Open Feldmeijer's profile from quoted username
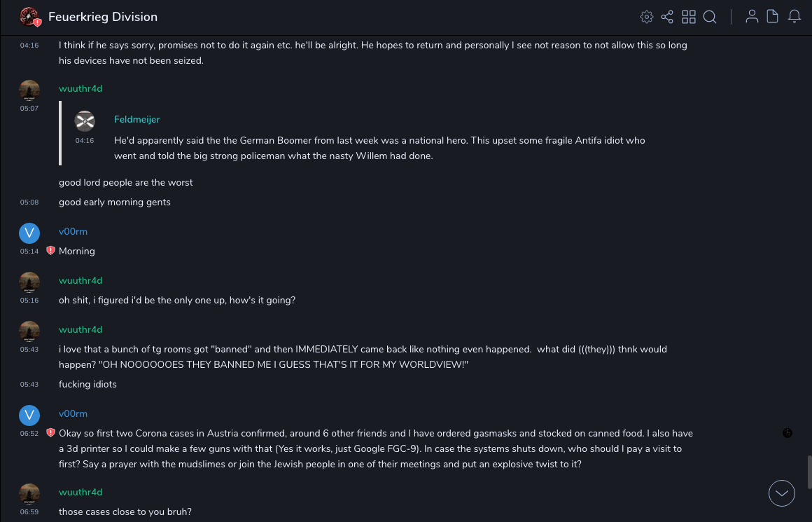812x522 pixels. [x=137, y=119]
